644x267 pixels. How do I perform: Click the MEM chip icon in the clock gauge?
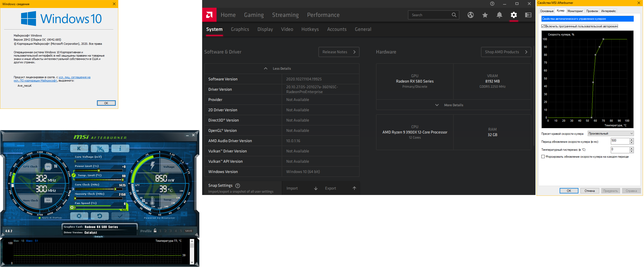(48, 200)
